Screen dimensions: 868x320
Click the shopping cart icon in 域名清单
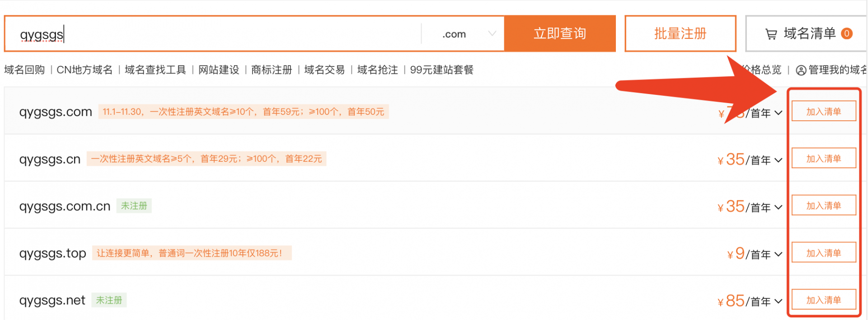coord(771,34)
